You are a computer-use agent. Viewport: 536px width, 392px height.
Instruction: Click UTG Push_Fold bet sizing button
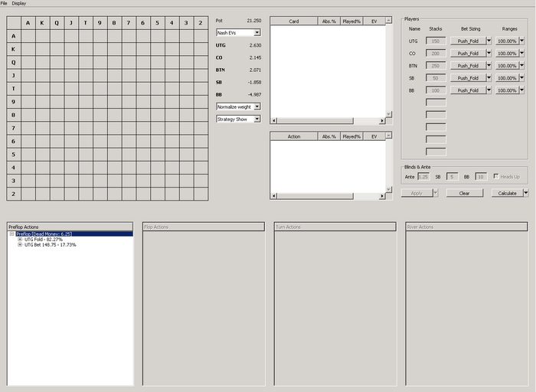click(x=468, y=41)
